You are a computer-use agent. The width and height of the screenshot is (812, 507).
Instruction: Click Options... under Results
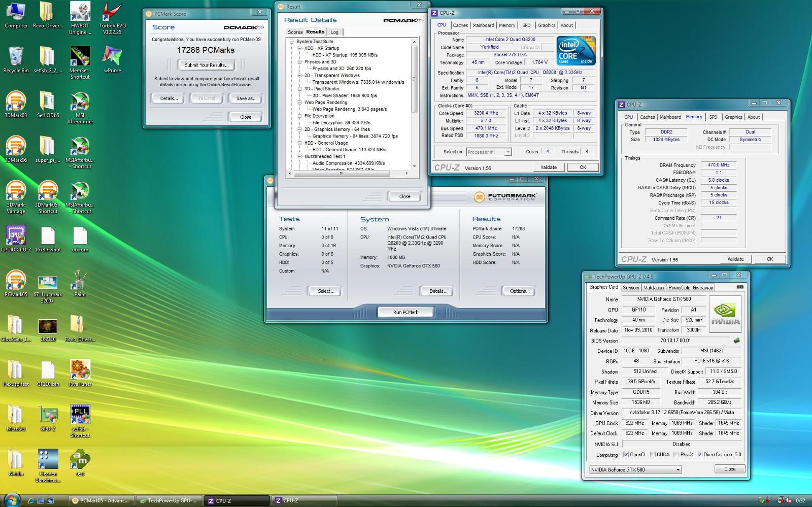click(520, 291)
